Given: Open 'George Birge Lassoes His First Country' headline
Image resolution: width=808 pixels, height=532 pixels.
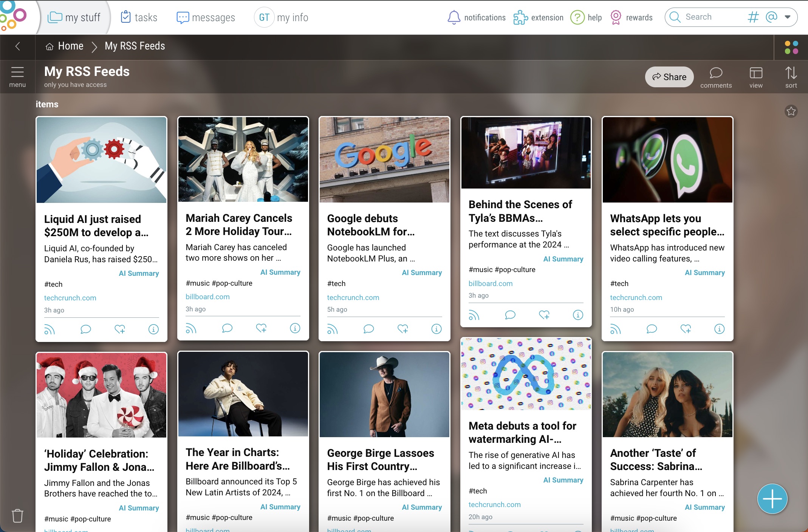Looking at the screenshot, I should pos(381,459).
